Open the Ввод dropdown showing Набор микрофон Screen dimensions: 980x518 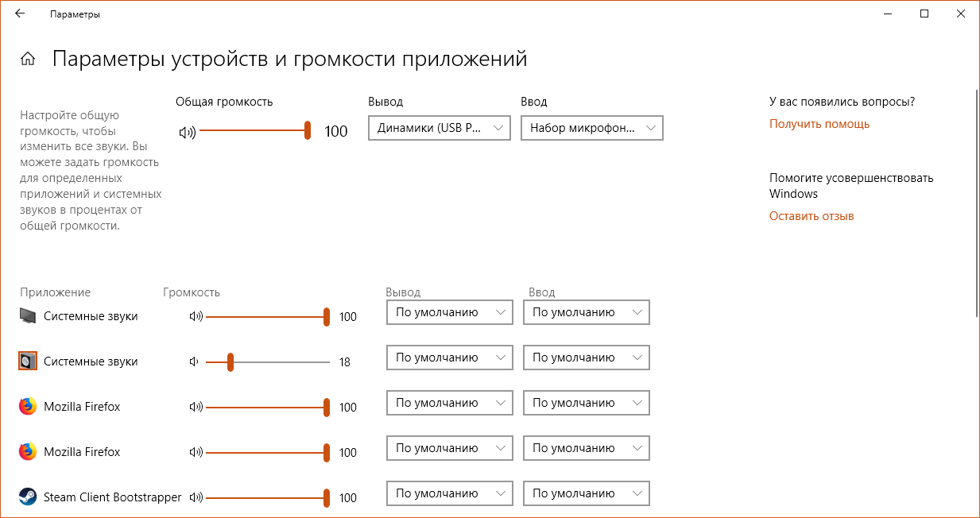click(591, 128)
